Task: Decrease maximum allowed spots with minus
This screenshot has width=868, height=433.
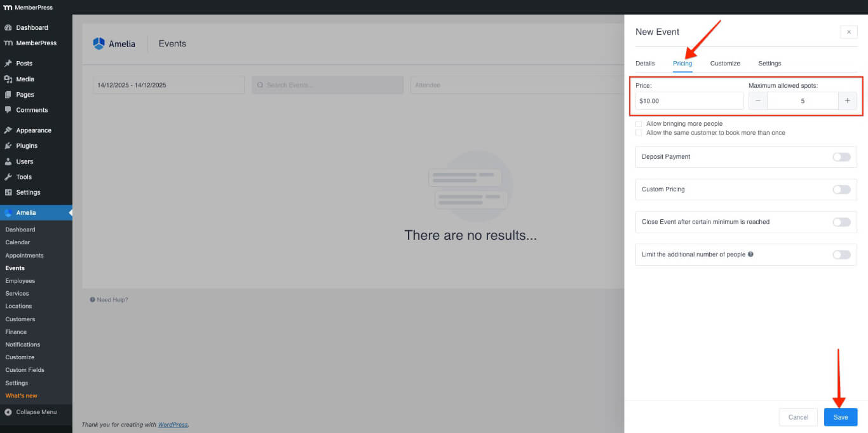Action: point(758,101)
